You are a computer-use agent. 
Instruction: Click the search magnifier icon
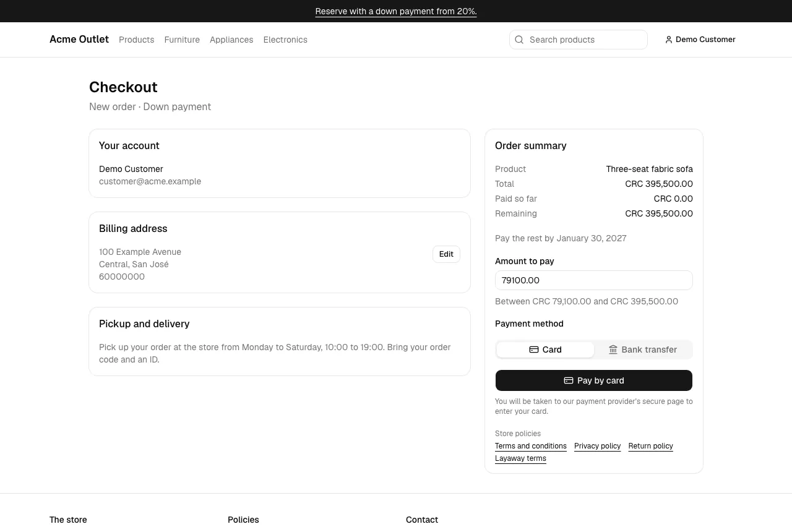(x=519, y=40)
